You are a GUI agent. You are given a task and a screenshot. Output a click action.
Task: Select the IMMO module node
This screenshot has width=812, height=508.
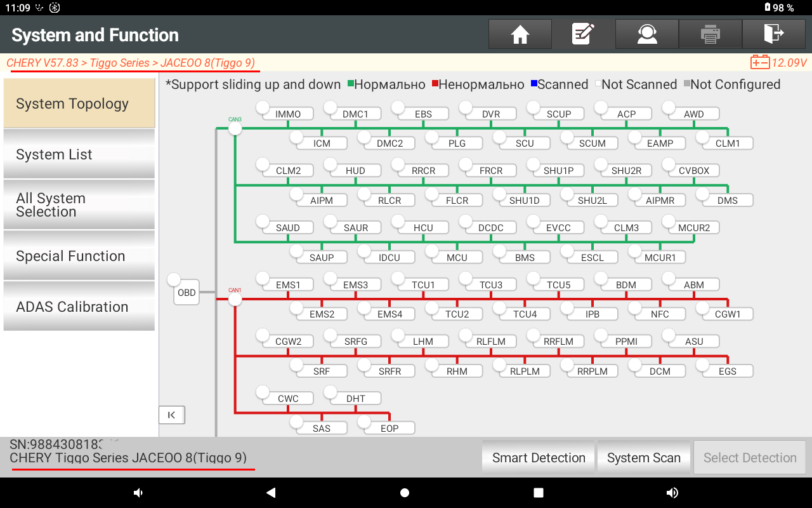pos(287,114)
